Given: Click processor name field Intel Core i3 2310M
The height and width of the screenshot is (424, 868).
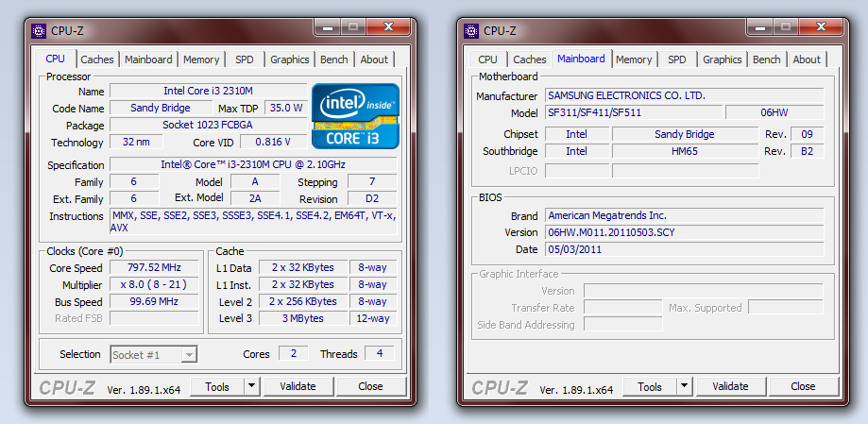Looking at the screenshot, I should (208, 91).
